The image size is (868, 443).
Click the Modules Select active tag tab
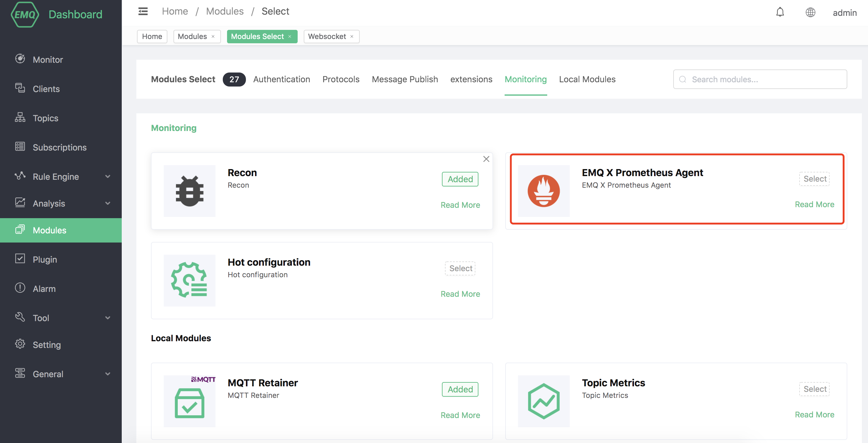(262, 37)
